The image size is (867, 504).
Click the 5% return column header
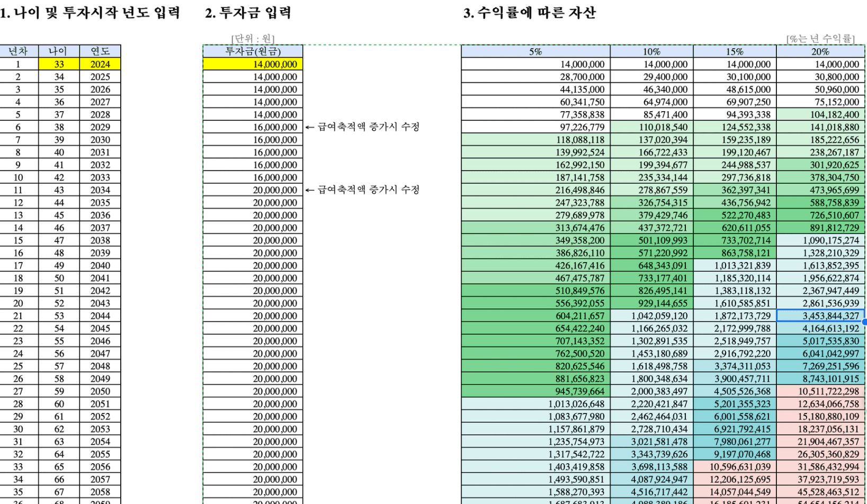(535, 51)
